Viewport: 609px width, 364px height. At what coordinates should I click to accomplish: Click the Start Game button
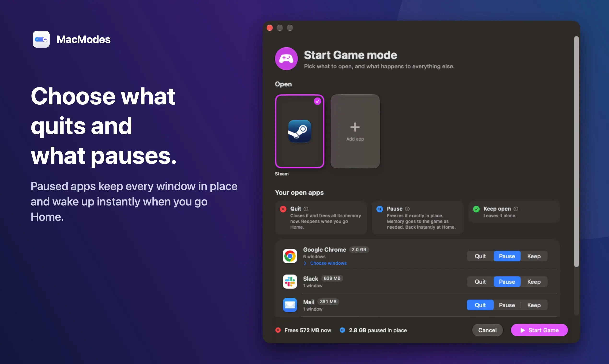click(x=539, y=330)
